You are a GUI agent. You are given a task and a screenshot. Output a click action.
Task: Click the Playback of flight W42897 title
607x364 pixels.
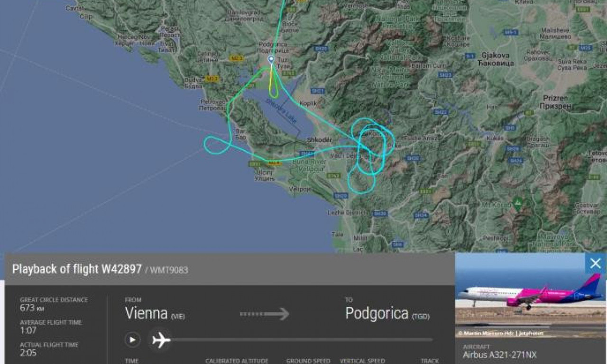(77, 269)
